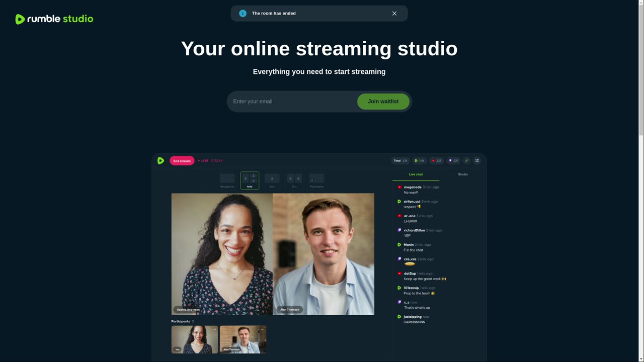Image resolution: width=644 pixels, height=362 pixels.
Task: Click Twitch icon beside cra_cra
Action: pos(399,259)
